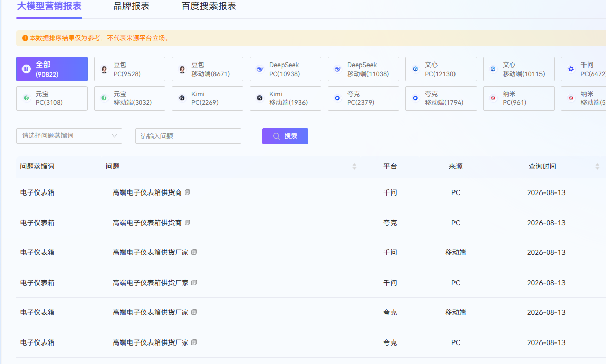Screen dimensions: 606x364
Task: Copy 高端电子仪表箱供货商 in 夸克 PC row
Action: (x=187, y=222)
